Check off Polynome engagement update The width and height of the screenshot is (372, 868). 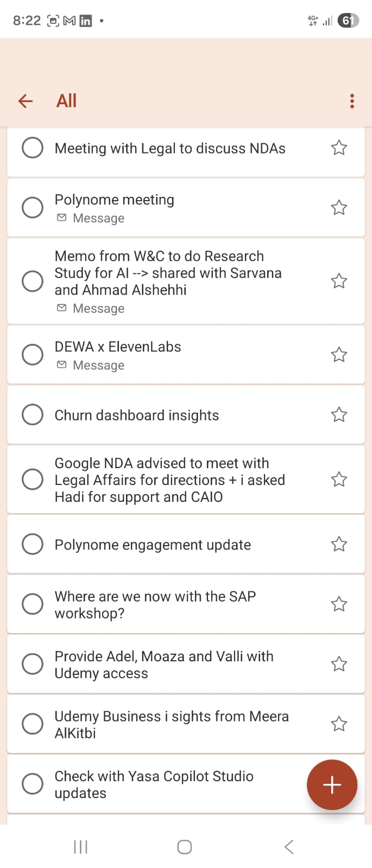pos(33,544)
